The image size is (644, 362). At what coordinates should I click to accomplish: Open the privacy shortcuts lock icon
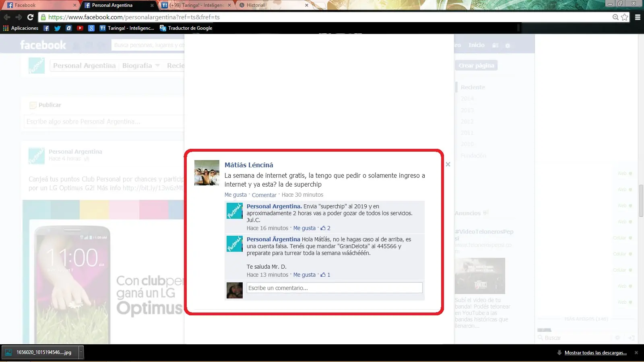click(495, 45)
